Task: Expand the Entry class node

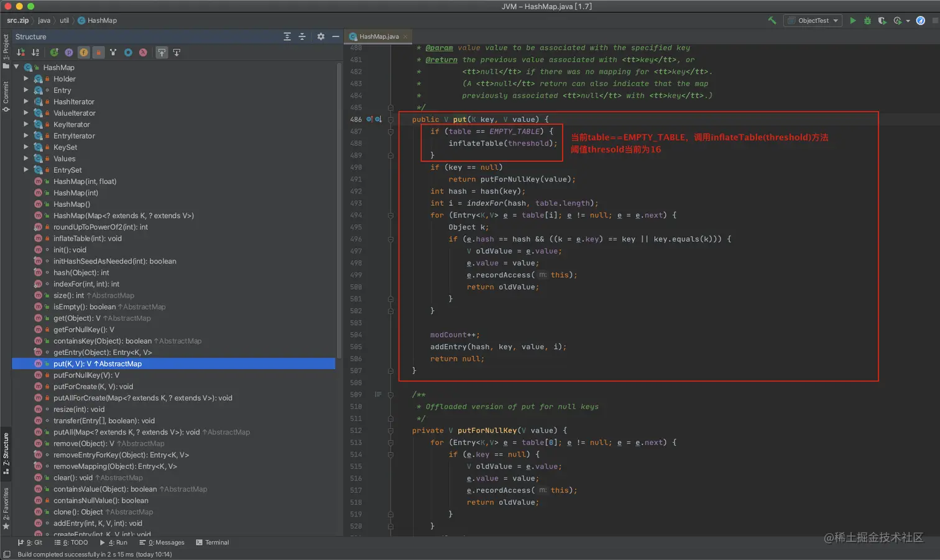Action: [26, 90]
